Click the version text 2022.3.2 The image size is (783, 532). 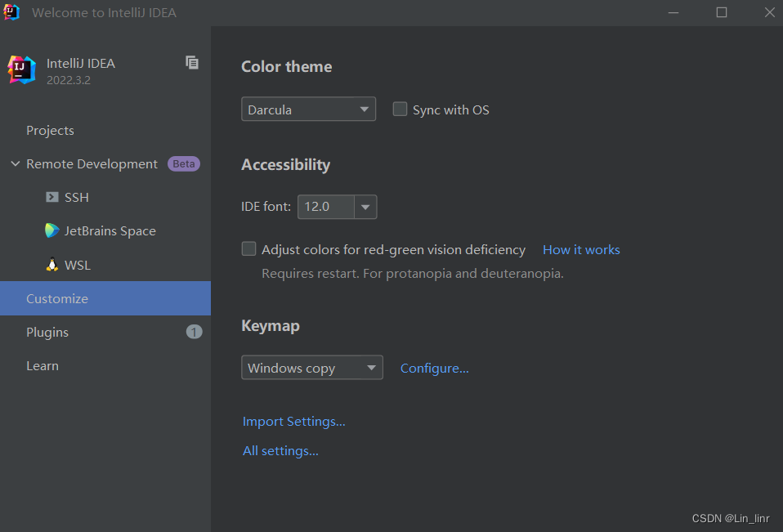(x=69, y=80)
